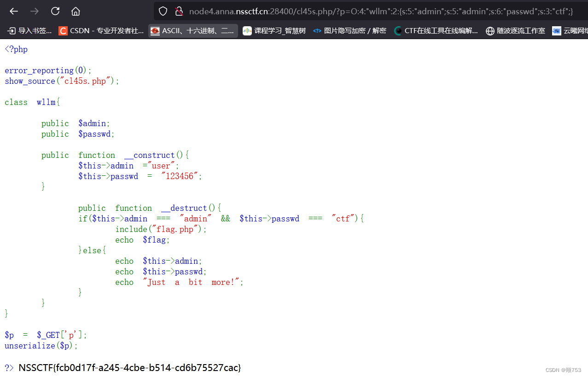Viewport: 588px width, 377px height.
Task: Click the echo $this->passwd line
Action: 161,272
